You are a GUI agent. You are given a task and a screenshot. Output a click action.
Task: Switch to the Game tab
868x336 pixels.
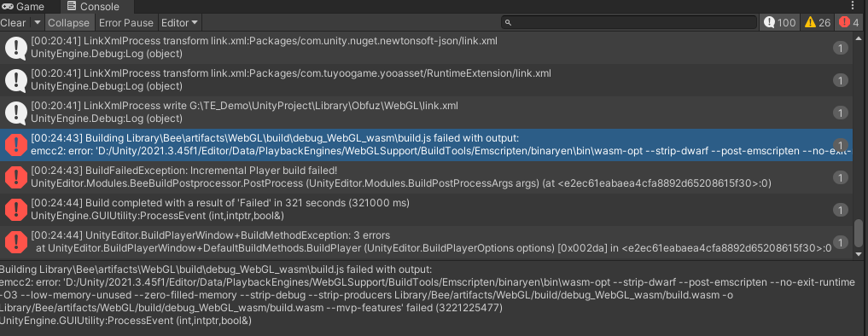tap(23, 7)
